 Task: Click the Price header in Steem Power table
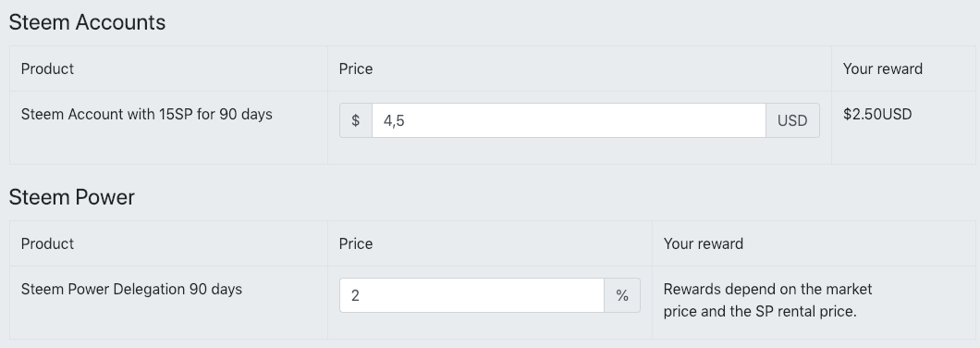coord(356,243)
